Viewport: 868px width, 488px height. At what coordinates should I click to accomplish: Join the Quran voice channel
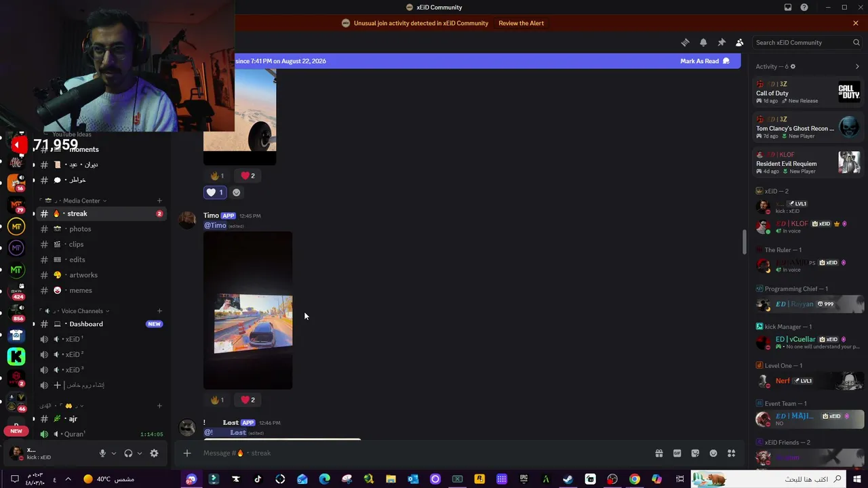point(102,434)
